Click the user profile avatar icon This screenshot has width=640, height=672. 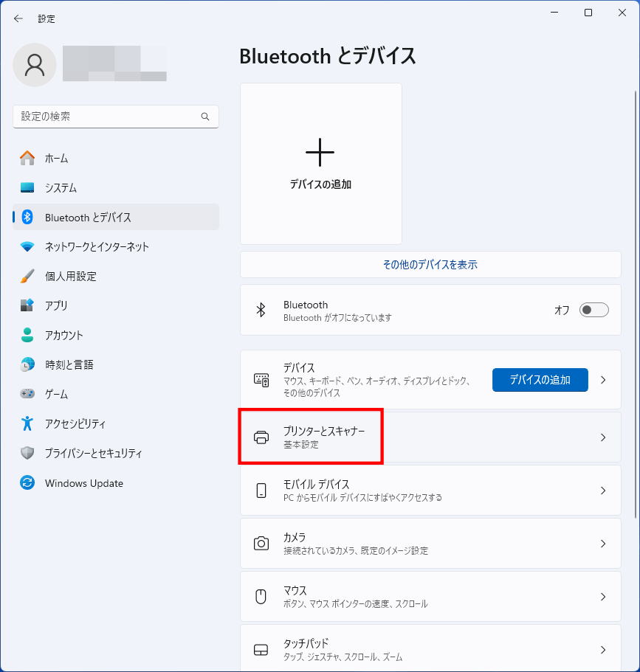click(x=35, y=65)
